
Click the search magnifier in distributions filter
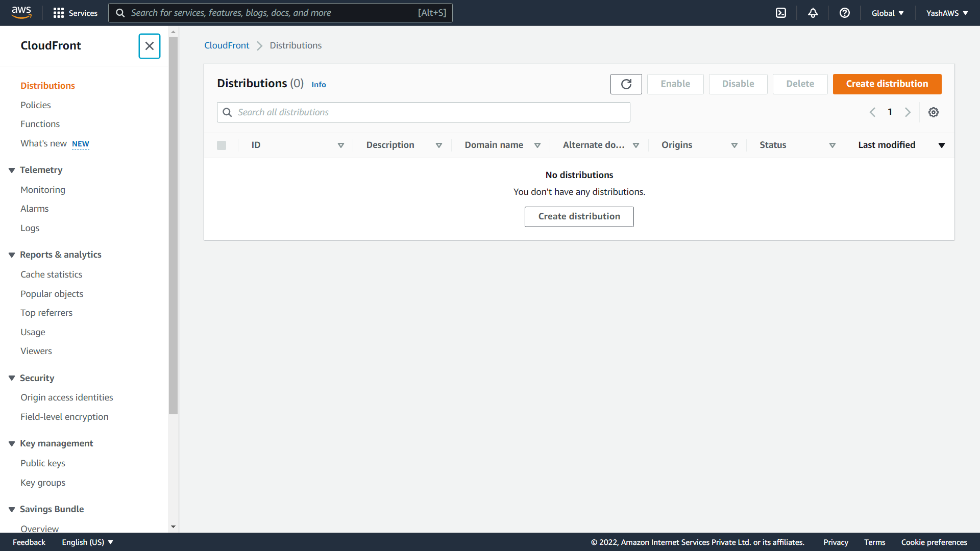[227, 112]
